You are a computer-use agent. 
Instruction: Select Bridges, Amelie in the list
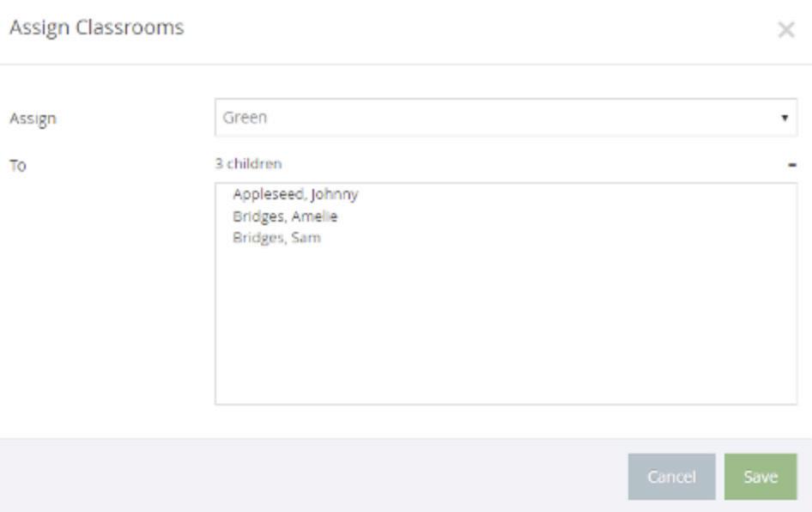[285, 216]
